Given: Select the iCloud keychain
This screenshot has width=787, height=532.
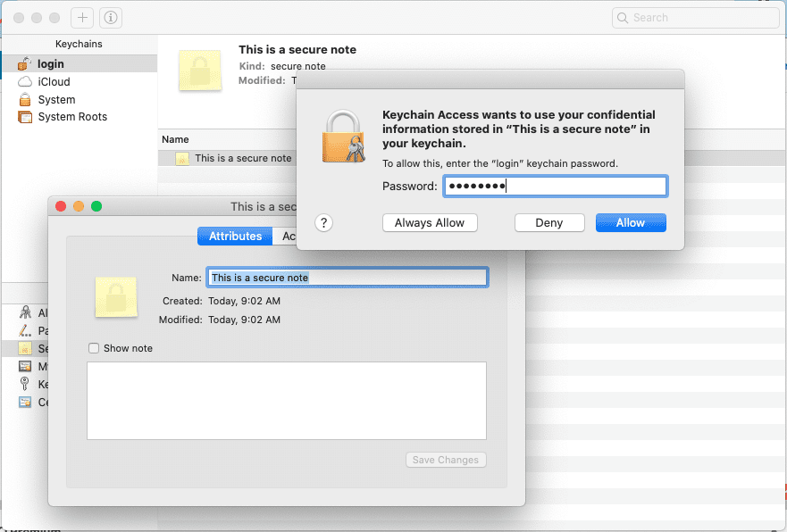Looking at the screenshot, I should tap(54, 82).
